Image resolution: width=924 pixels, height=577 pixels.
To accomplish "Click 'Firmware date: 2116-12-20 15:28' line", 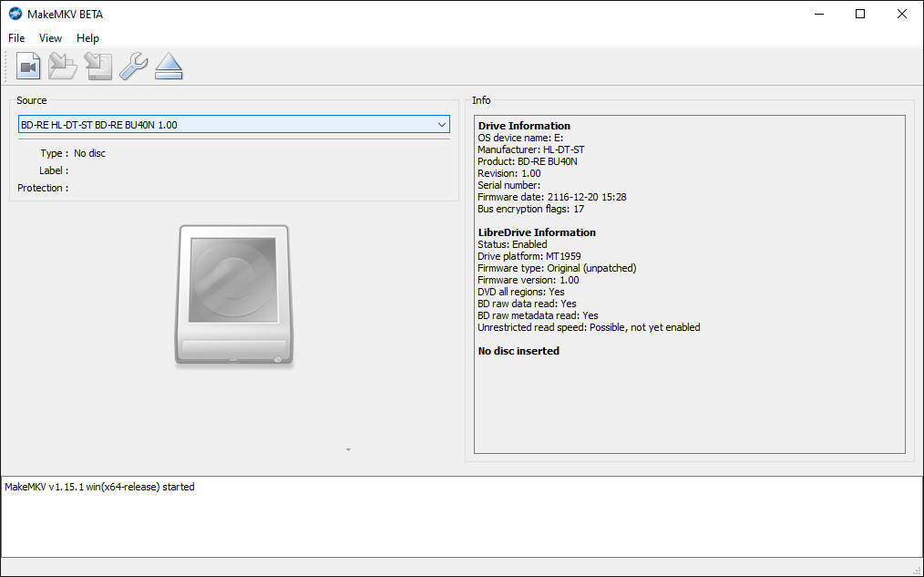I will 551,197.
